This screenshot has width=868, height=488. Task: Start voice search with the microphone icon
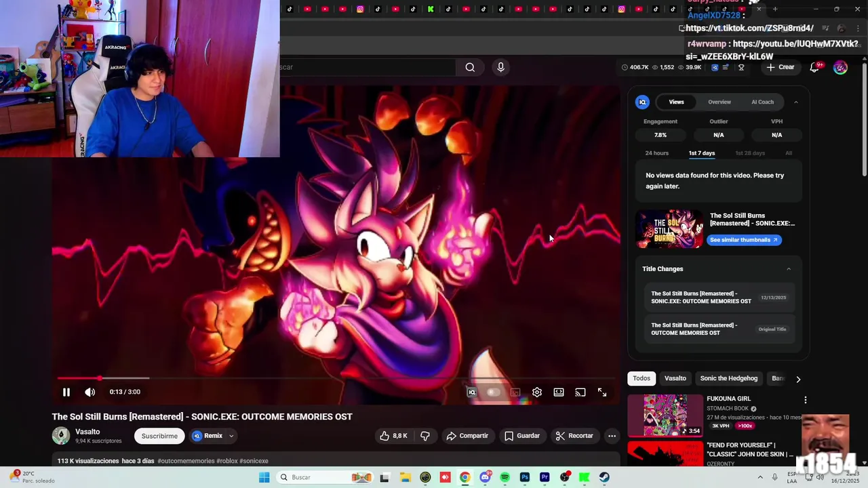coord(500,67)
